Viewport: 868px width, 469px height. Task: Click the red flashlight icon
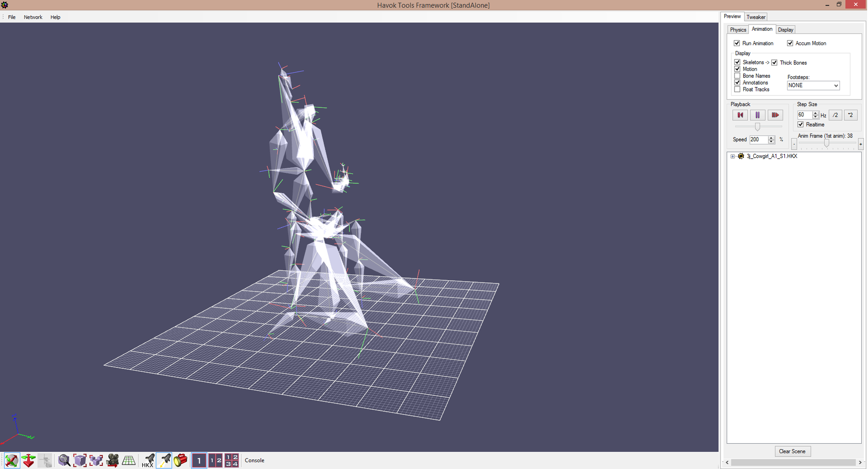click(180, 460)
